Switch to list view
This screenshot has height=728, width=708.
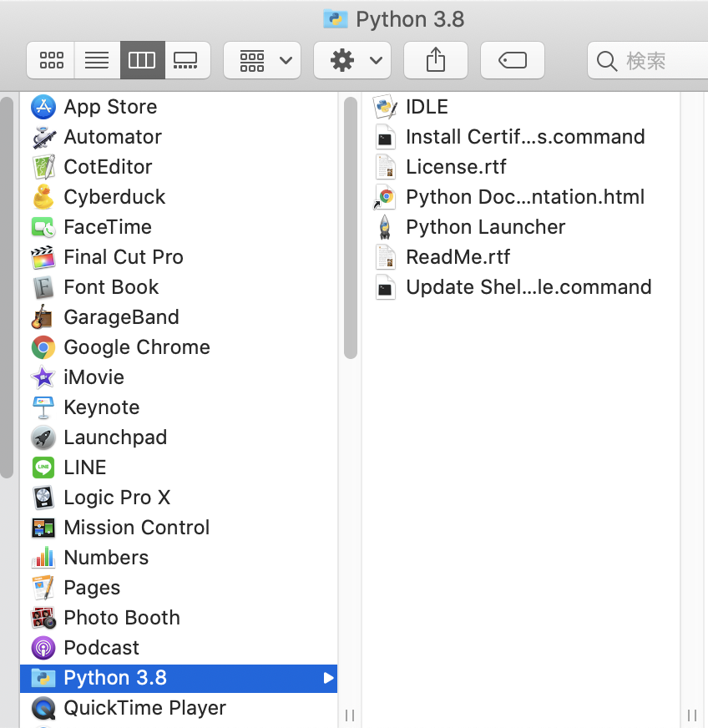pos(97,60)
